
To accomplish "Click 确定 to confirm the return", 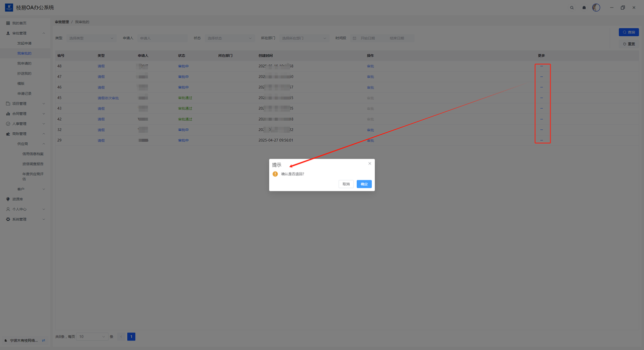I will click(x=364, y=184).
